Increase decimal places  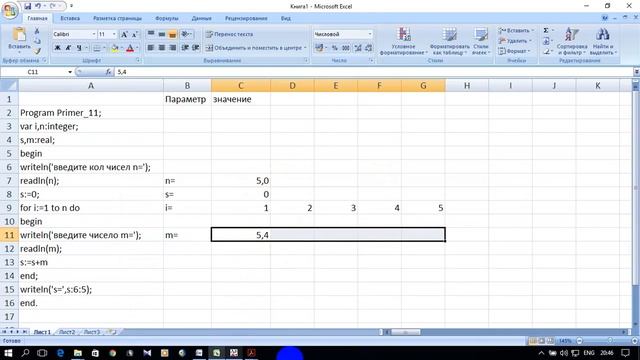(x=358, y=48)
